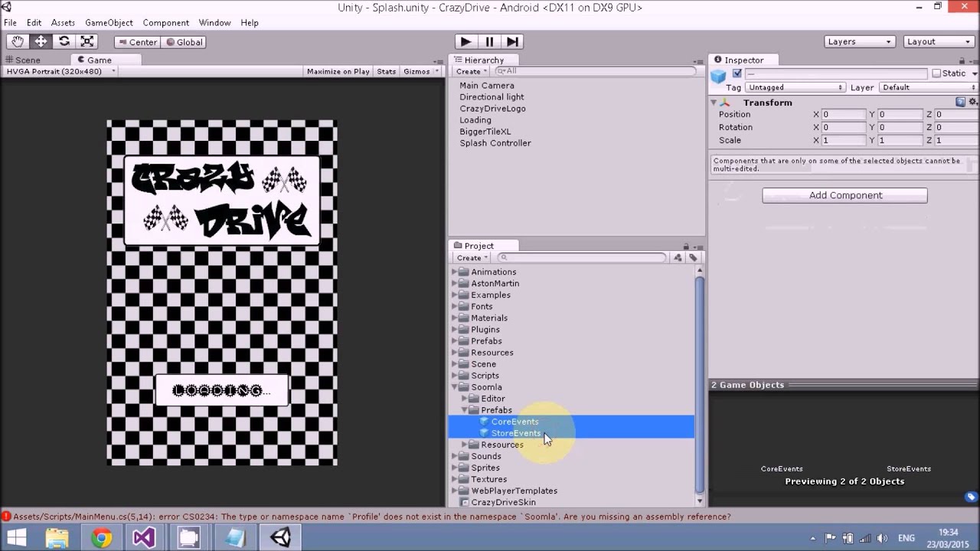Viewport: 980px width, 551px height.
Task: Advance one frame with Step button
Action: pyautogui.click(x=512, y=41)
